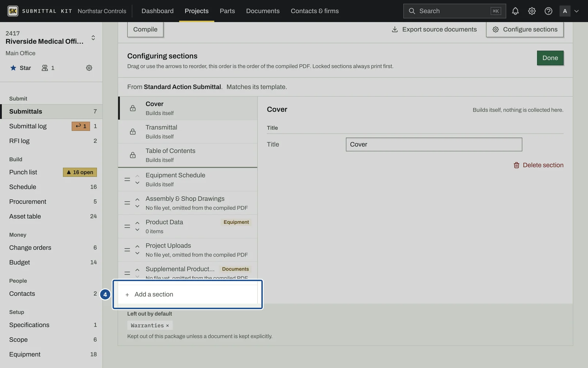Open the help question mark icon
Image resolution: width=588 pixels, height=368 pixels.
548,11
